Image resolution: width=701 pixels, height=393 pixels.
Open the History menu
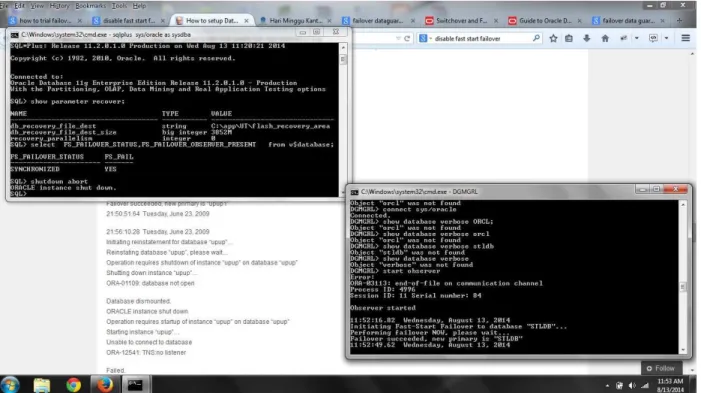[x=59, y=6]
